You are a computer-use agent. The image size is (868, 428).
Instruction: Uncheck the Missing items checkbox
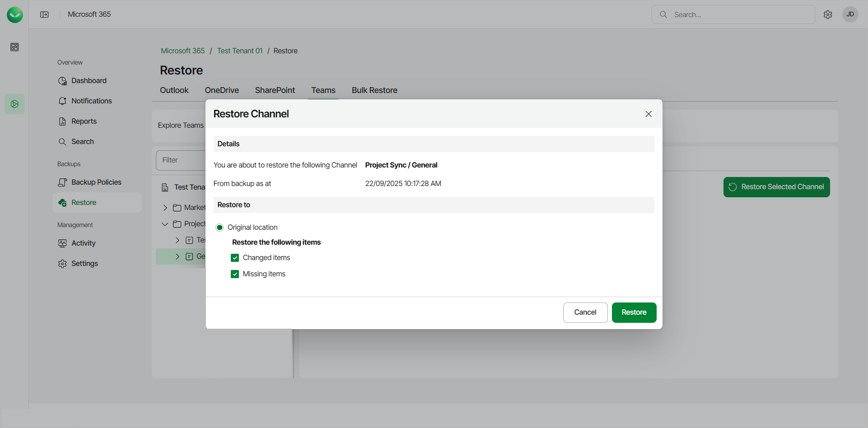tap(235, 274)
